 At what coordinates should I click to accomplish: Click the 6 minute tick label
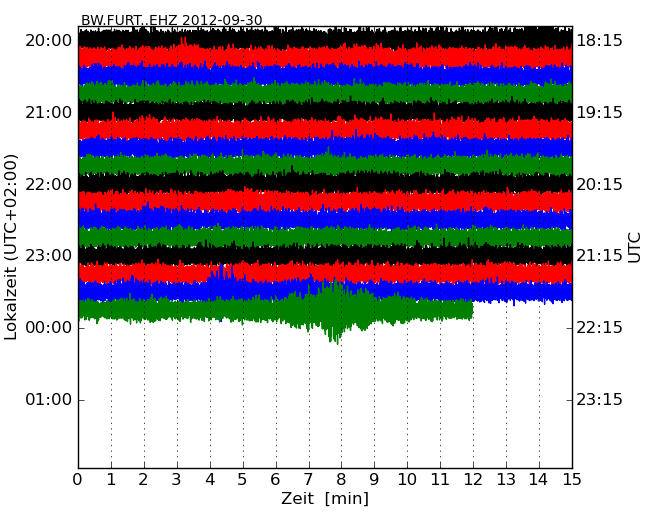276,480
